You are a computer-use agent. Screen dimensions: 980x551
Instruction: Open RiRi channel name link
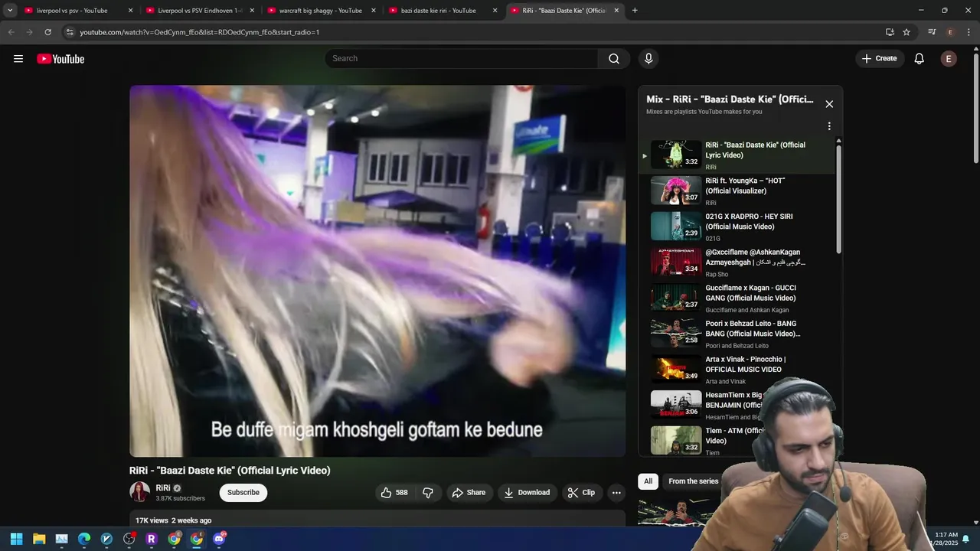(163, 488)
